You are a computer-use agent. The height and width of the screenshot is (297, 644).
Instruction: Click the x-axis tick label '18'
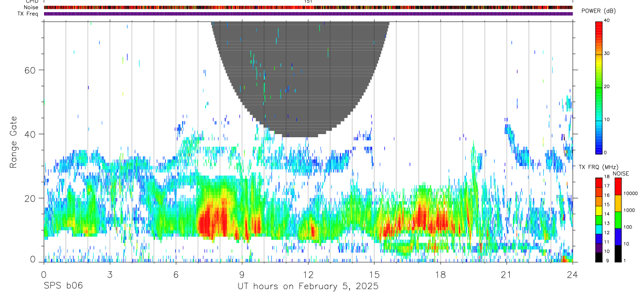(441, 274)
